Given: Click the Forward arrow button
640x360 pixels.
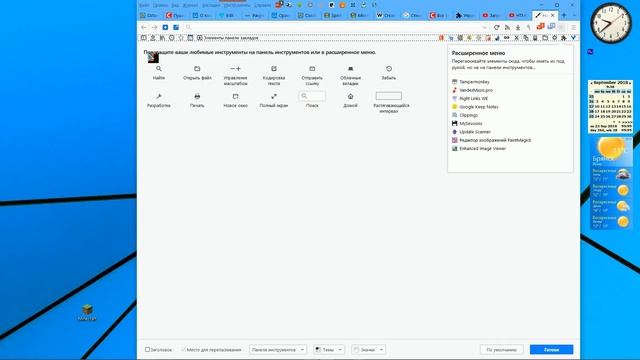Looking at the screenshot, I should (154, 27).
